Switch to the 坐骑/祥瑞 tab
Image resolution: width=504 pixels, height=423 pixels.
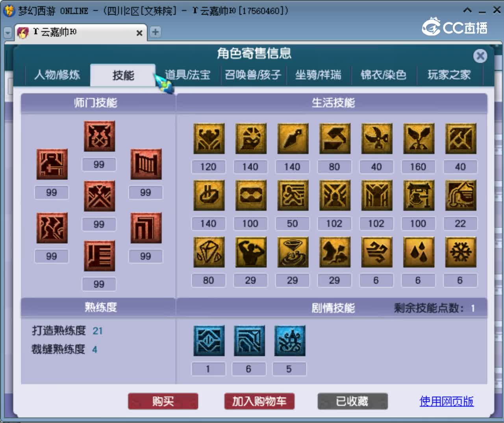318,75
